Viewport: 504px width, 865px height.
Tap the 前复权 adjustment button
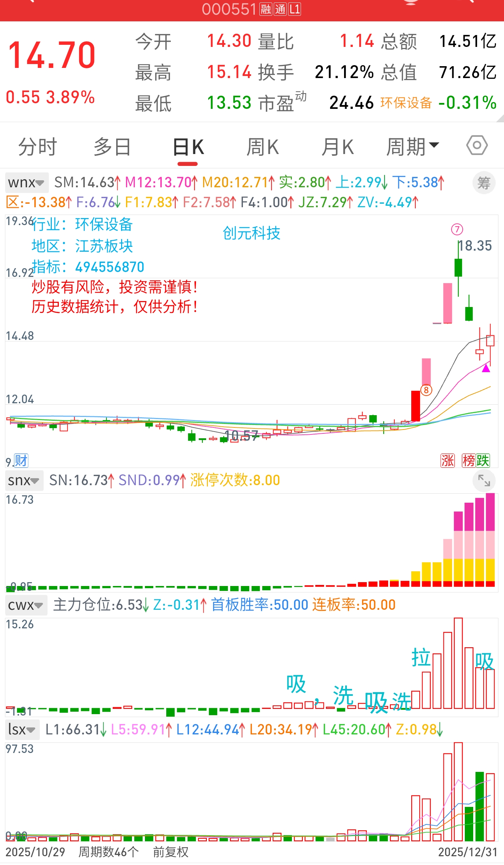171,852
